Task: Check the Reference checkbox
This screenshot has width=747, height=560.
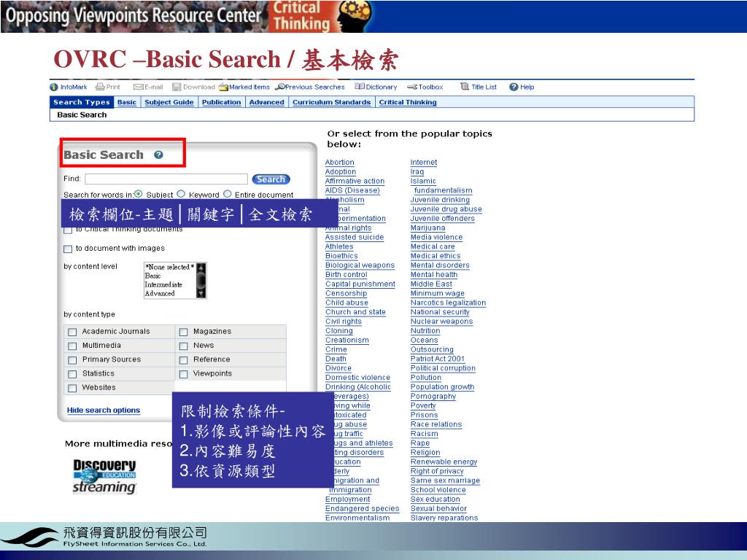Action: (183, 360)
